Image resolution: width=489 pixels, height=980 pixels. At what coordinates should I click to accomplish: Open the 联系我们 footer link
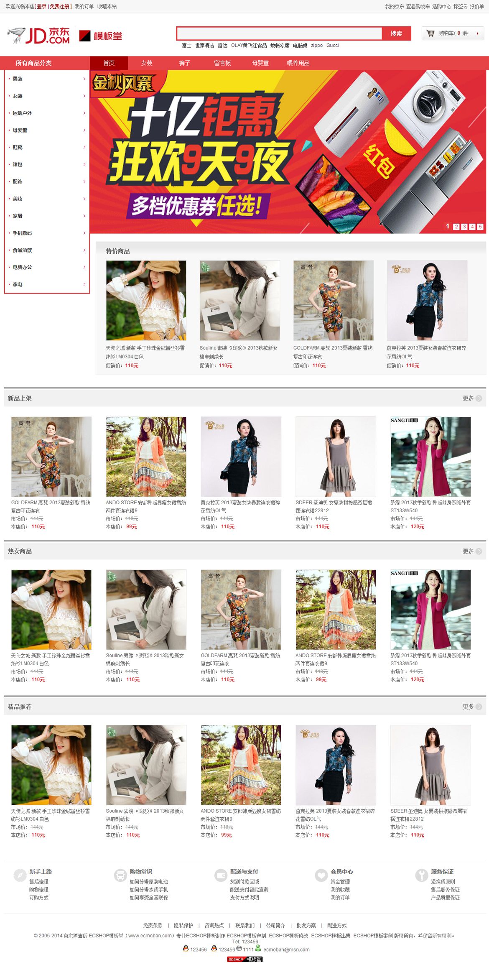pos(245,926)
